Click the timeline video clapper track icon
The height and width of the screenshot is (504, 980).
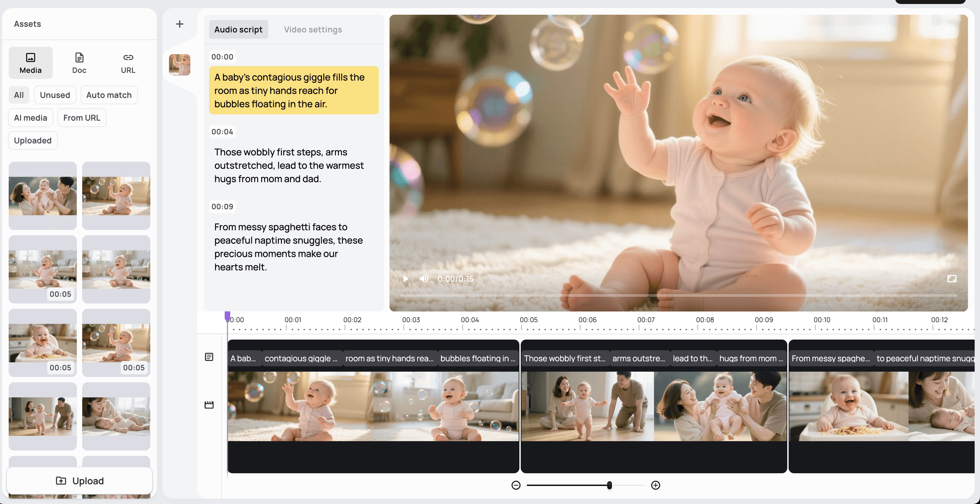pyautogui.click(x=209, y=405)
